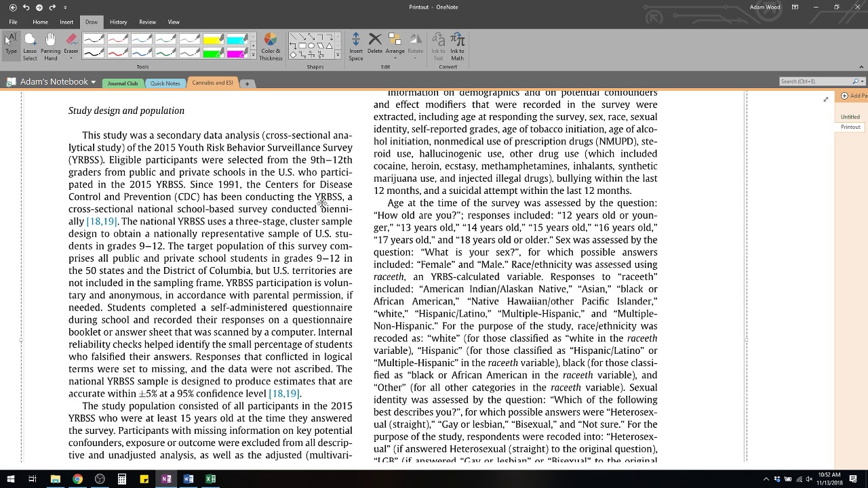Viewport: 868px width, 488px height.
Task: Pick the green highlighter pen
Action: 213,52
